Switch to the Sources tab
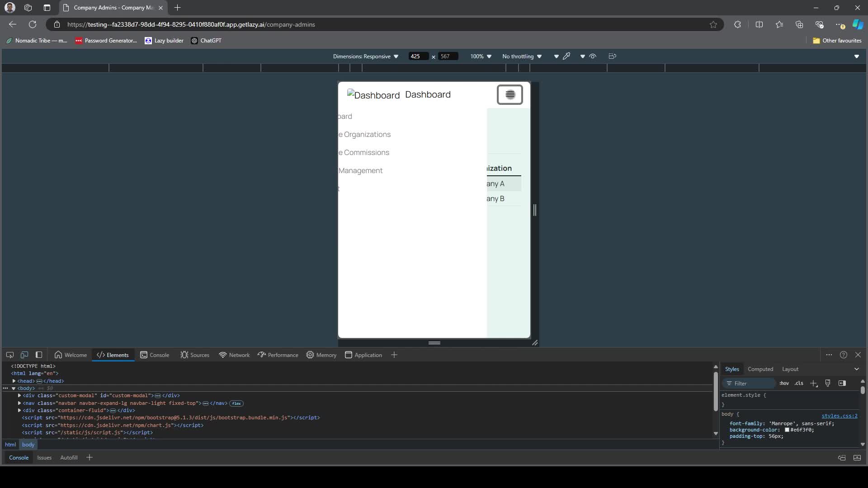Screen dimensions: 868x488 click(195, 355)
